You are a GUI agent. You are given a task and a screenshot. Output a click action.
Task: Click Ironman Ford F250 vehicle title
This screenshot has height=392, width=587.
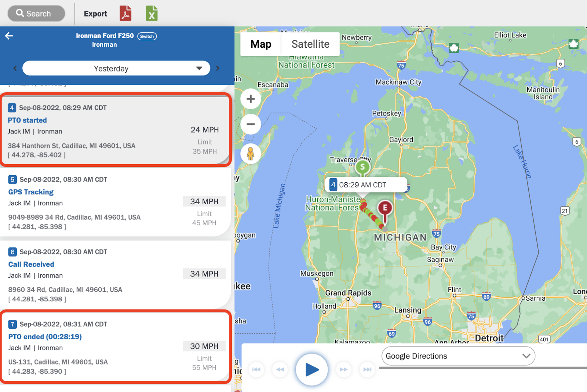pos(105,36)
